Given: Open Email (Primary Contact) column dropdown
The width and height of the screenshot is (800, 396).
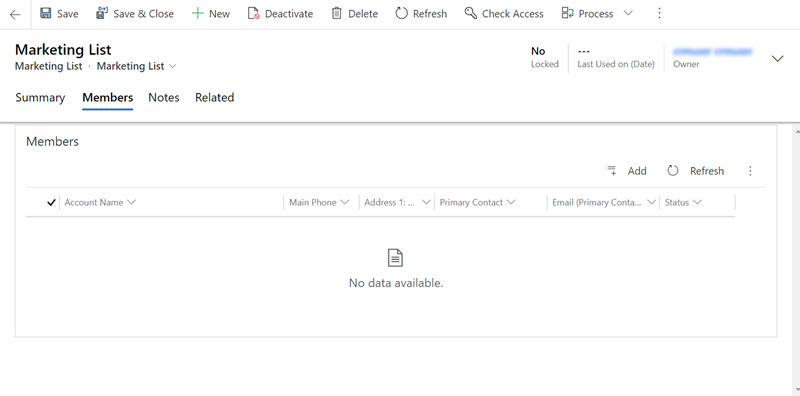Looking at the screenshot, I should (651, 202).
